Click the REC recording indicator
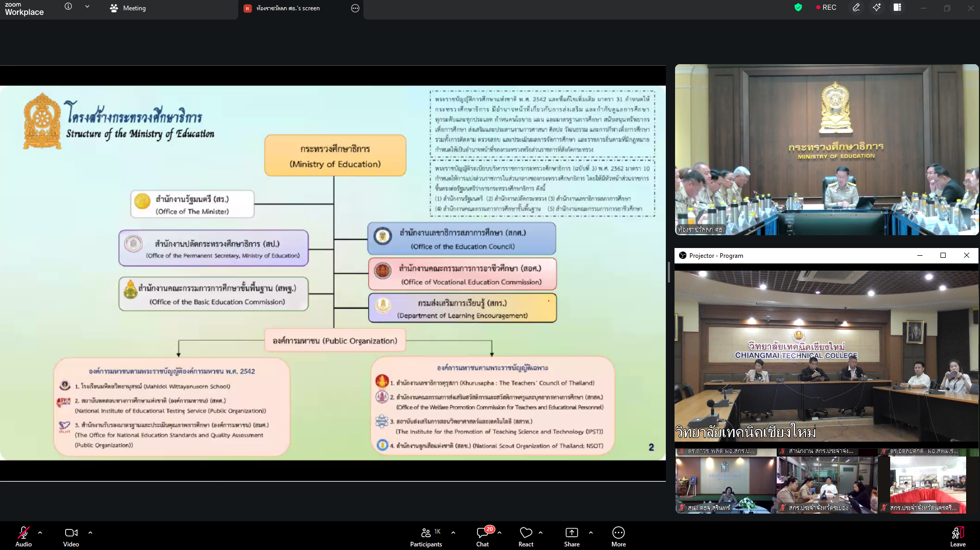The height and width of the screenshot is (550, 980). 826,8
